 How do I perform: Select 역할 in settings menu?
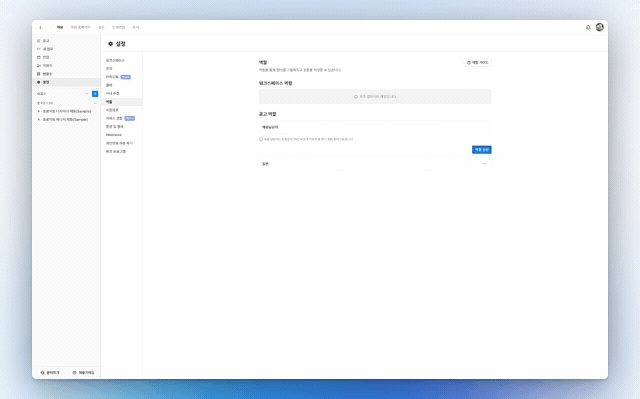point(122,102)
